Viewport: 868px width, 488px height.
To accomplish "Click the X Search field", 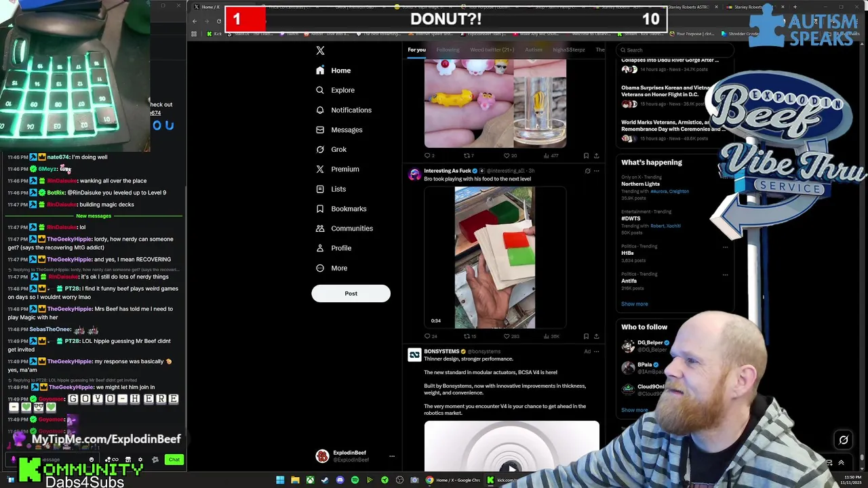I will [x=675, y=49].
